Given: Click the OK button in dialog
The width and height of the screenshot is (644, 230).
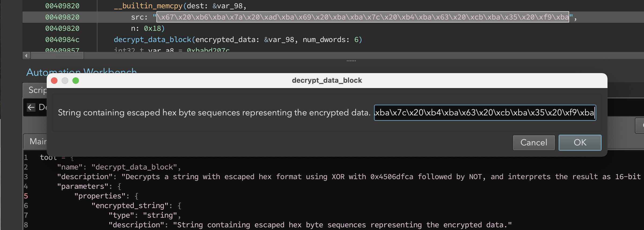Looking at the screenshot, I should point(580,142).
